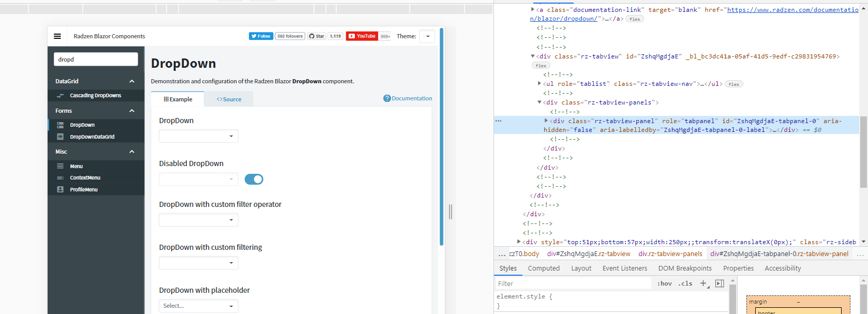
Task: Click the DropDown form icon in sidebar
Action: click(x=61, y=125)
